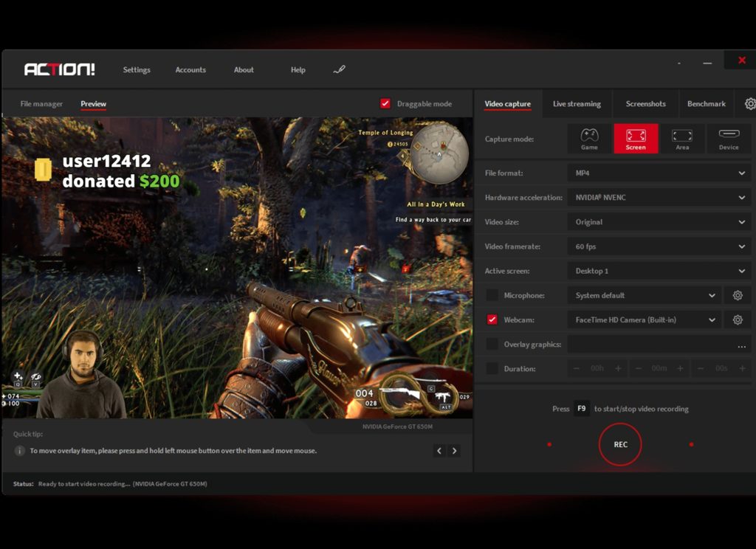Image resolution: width=756 pixels, height=549 pixels.
Task: Open webcam settings gear icon
Action: 738,320
